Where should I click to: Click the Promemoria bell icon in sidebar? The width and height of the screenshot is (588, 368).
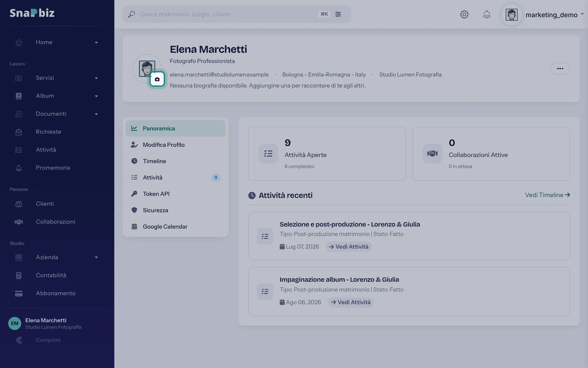tap(19, 168)
